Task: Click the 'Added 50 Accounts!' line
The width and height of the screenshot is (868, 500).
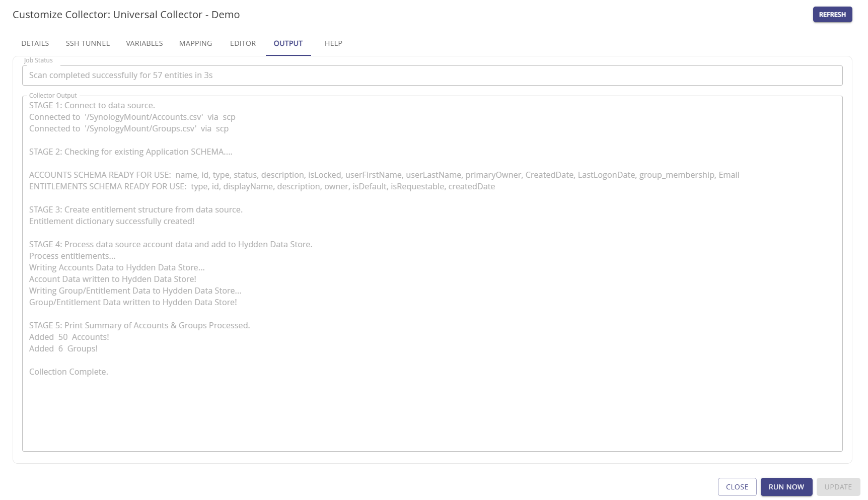Action: point(69,337)
